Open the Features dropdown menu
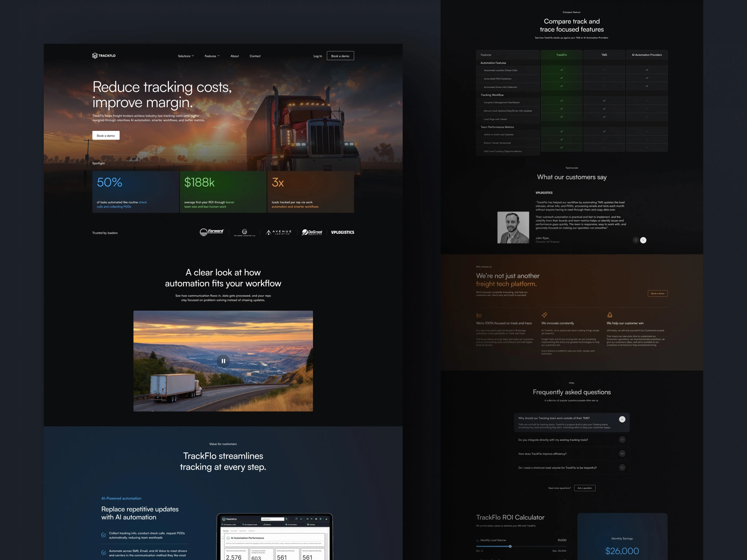This screenshot has height=560, width=747. [212, 56]
